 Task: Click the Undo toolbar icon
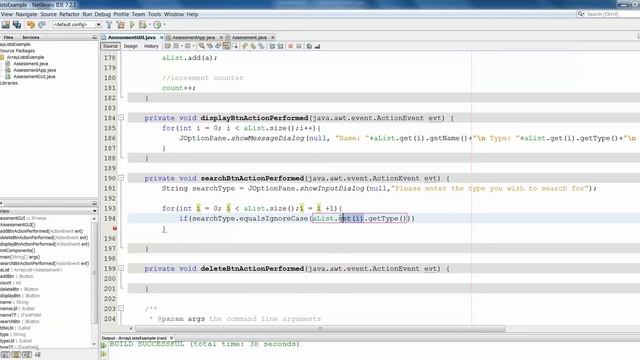(x=31, y=24)
